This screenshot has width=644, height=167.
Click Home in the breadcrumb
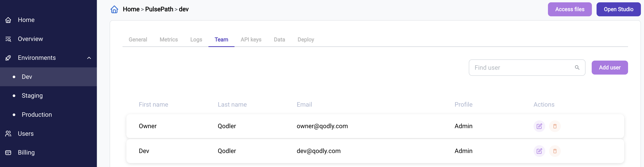tap(131, 9)
